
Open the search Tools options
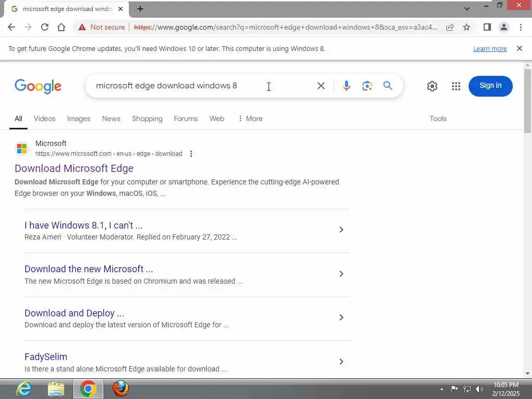[x=438, y=119]
